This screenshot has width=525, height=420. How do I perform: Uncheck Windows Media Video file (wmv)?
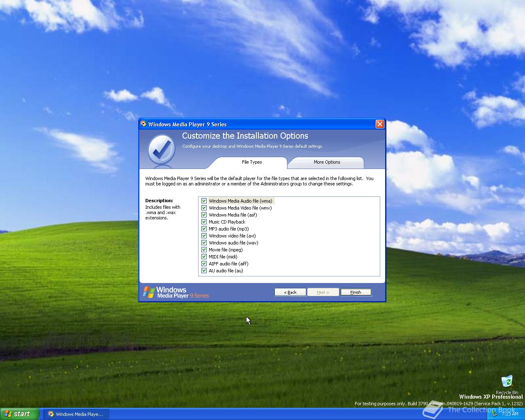point(204,208)
